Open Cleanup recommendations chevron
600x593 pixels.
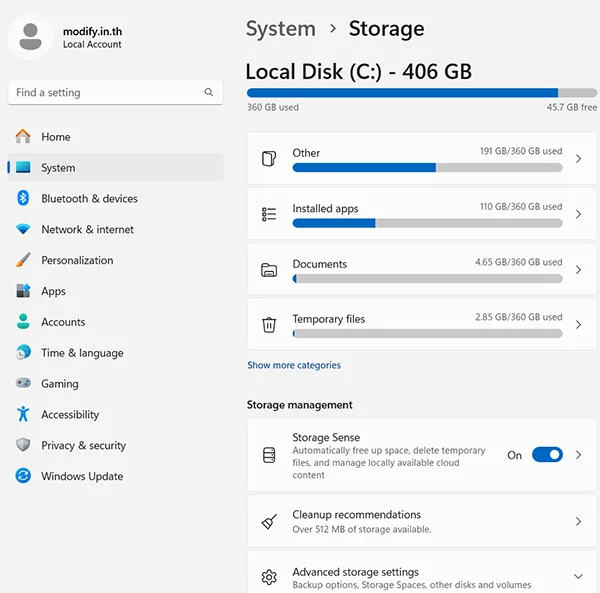coord(578,521)
